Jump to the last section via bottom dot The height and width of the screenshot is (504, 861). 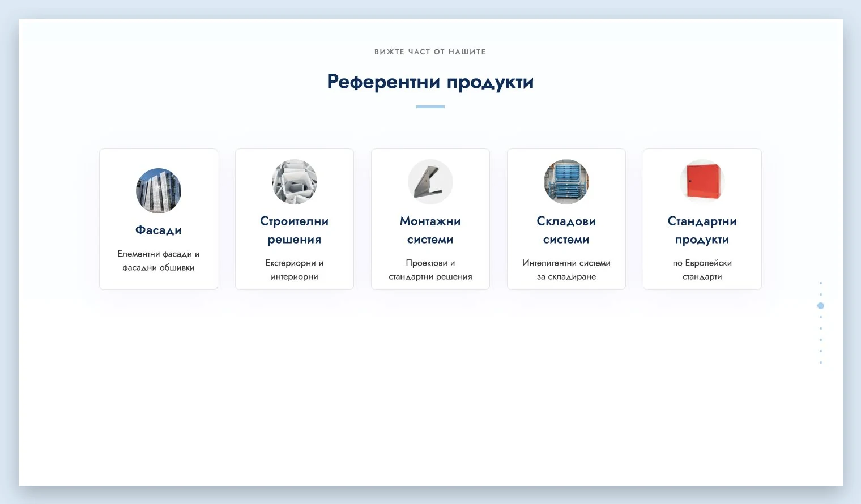click(x=821, y=362)
